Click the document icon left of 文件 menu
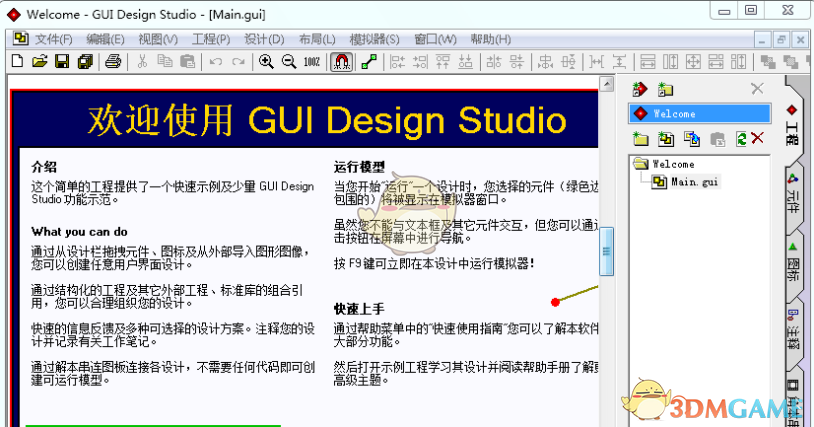The width and height of the screenshot is (814, 427). point(21,38)
